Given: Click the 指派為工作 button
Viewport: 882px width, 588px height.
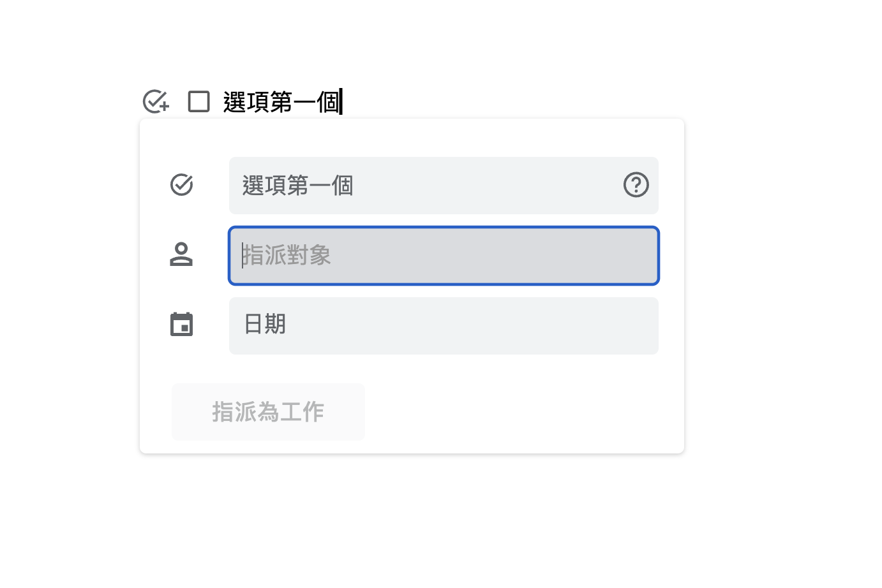Looking at the screenshot, I should (x=267, y=411).
